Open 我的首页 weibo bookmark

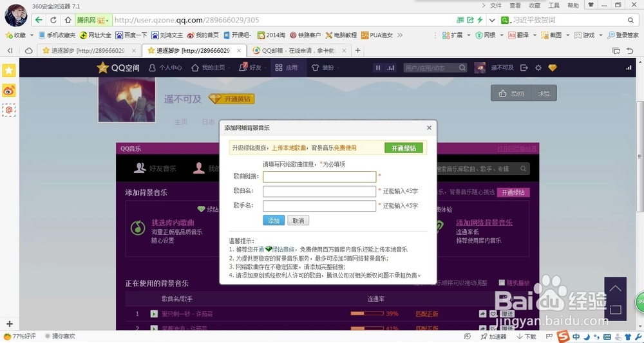point(202,35)
